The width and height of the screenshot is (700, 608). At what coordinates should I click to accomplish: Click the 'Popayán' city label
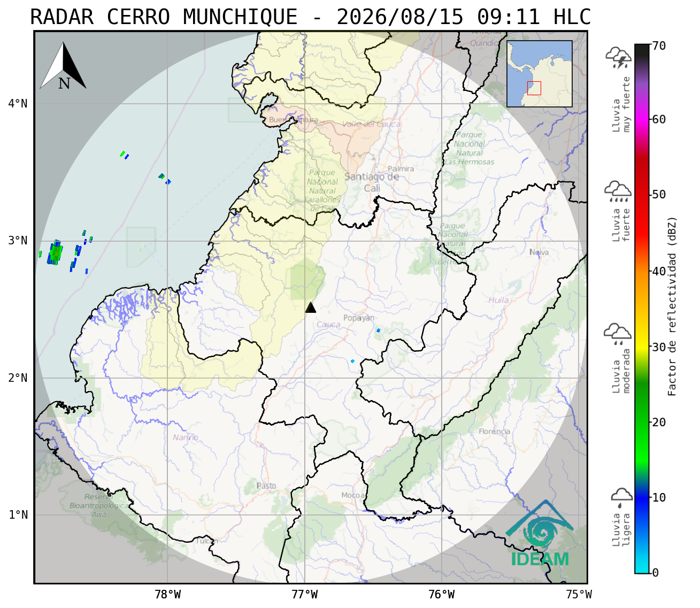[359, 318]
